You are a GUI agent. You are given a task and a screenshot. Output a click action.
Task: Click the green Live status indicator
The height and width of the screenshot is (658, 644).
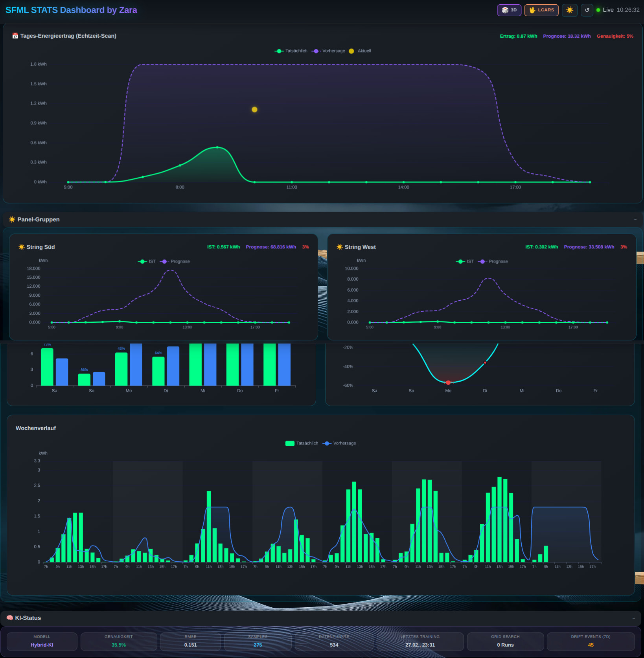pos(598,10)
